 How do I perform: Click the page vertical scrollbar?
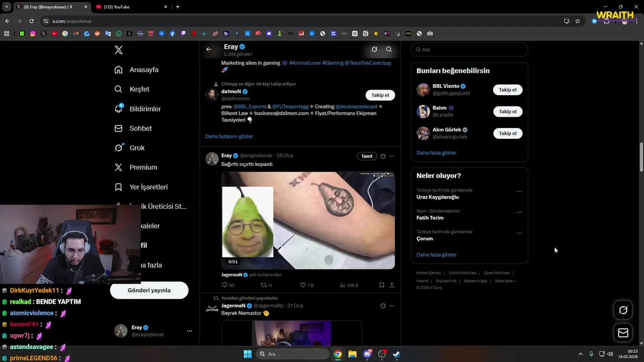[641, 157]
